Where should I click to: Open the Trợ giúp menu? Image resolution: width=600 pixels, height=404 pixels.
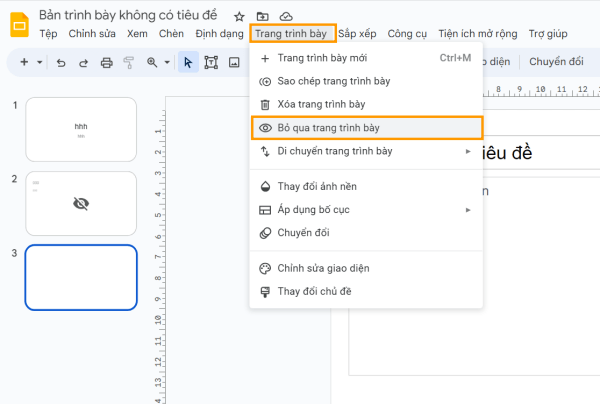pos(548,34)
